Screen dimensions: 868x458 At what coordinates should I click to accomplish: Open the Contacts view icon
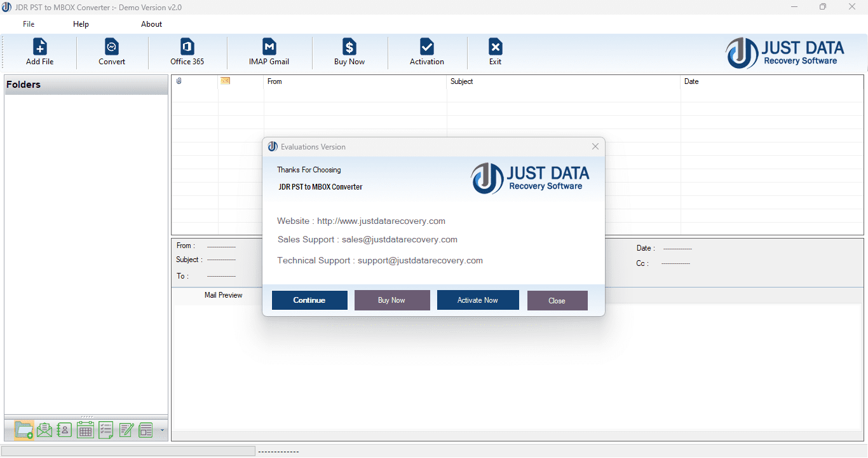tap(64, 430)
